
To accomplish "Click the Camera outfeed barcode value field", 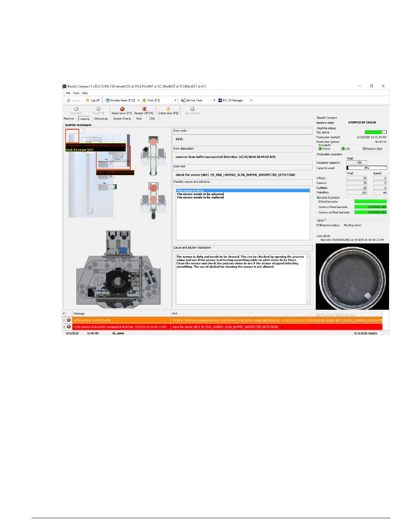I will tap(370, 212).
